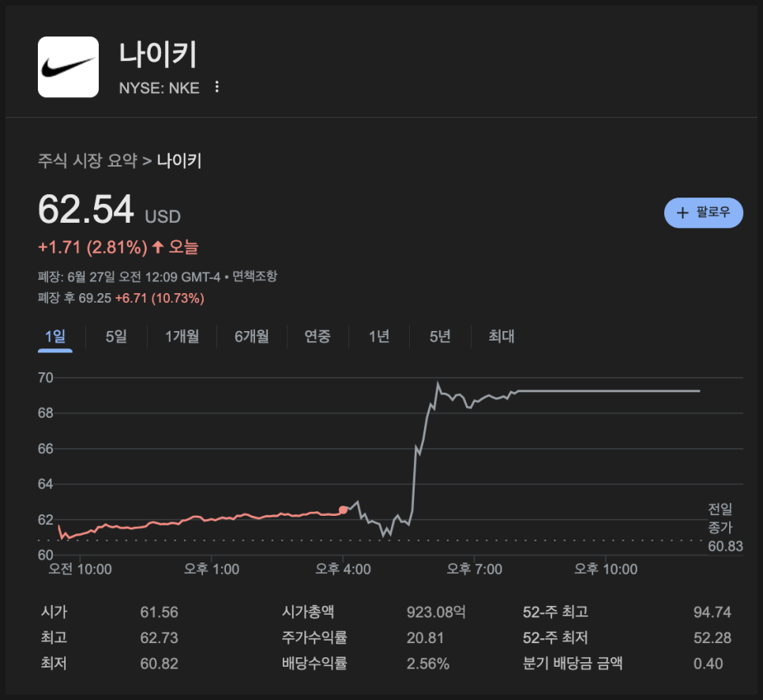Select the 1일 chart tab

pos(55,337)
